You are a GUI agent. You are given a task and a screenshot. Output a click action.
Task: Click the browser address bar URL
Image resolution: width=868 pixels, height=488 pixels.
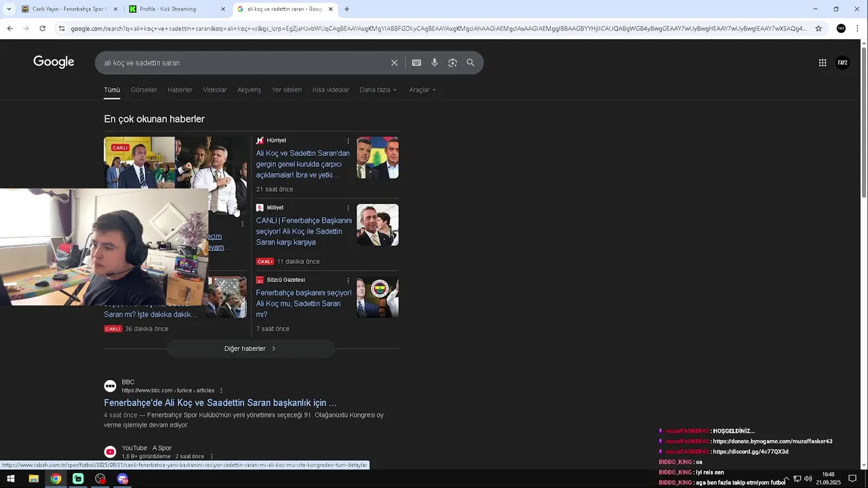(x=437, y=28)
